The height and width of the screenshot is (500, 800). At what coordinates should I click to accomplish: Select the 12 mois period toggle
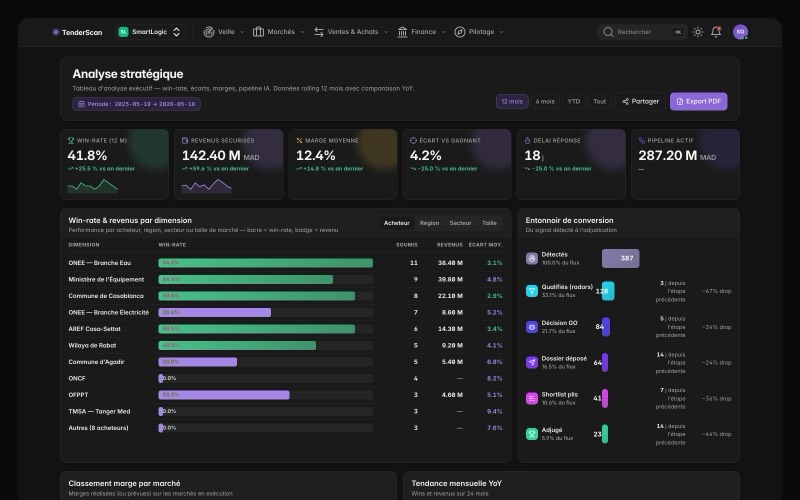pyautogui.click(x=512, y=102)
